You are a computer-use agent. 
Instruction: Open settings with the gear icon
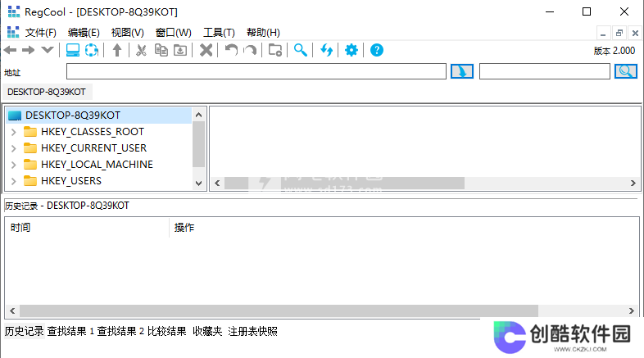click(x=351, y=50)
